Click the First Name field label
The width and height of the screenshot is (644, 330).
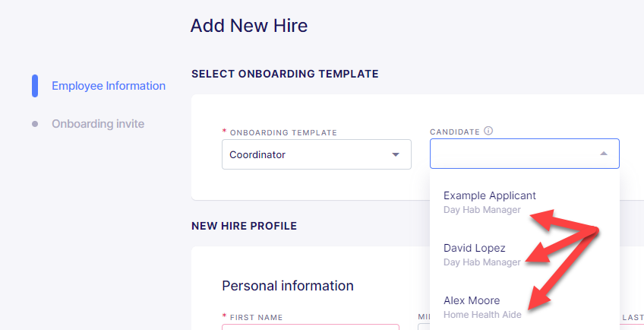click(x=256, y=317)
